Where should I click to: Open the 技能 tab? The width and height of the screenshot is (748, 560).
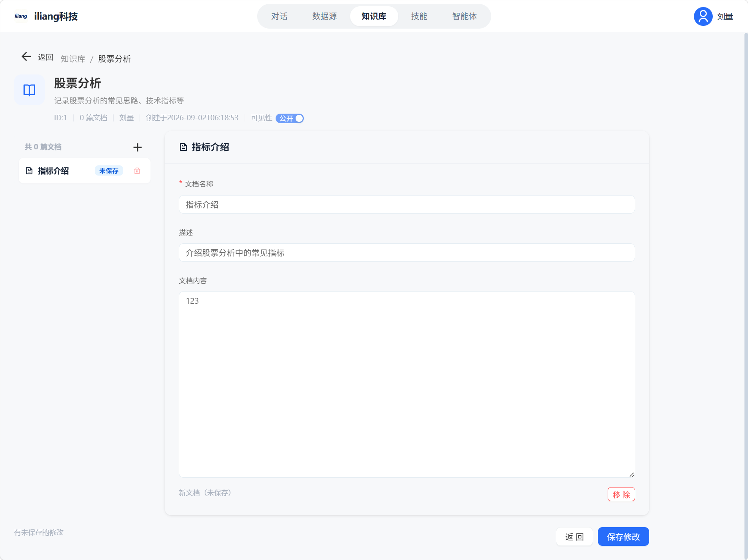coord(419,16)
